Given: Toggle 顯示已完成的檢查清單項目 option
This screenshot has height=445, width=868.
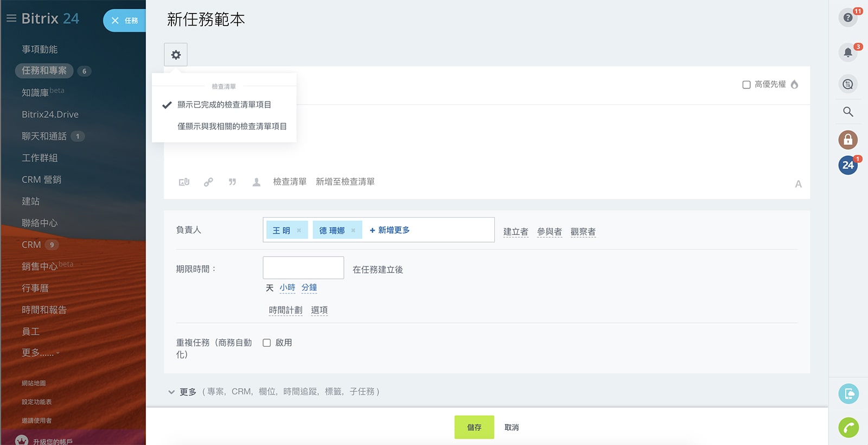Looking at the screenshot, I should 224,105.
